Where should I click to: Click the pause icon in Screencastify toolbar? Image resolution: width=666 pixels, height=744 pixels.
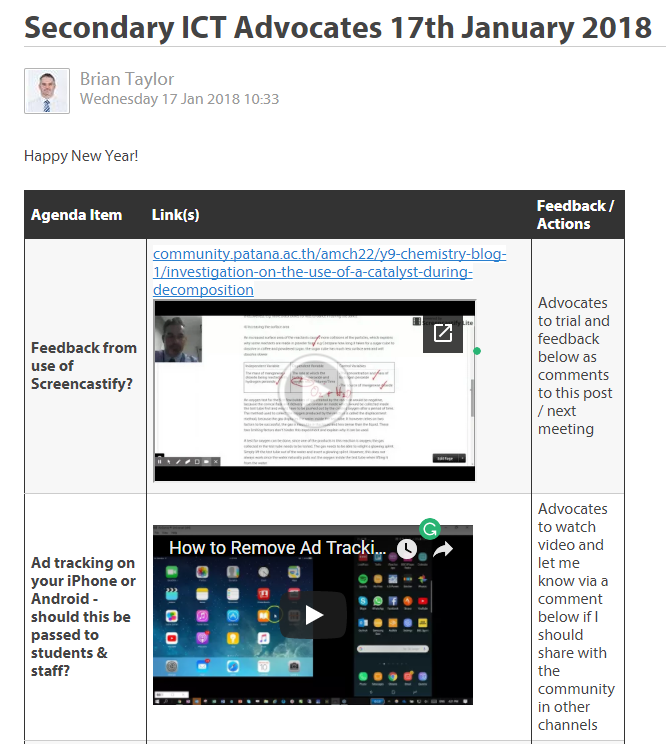[158, 461]
